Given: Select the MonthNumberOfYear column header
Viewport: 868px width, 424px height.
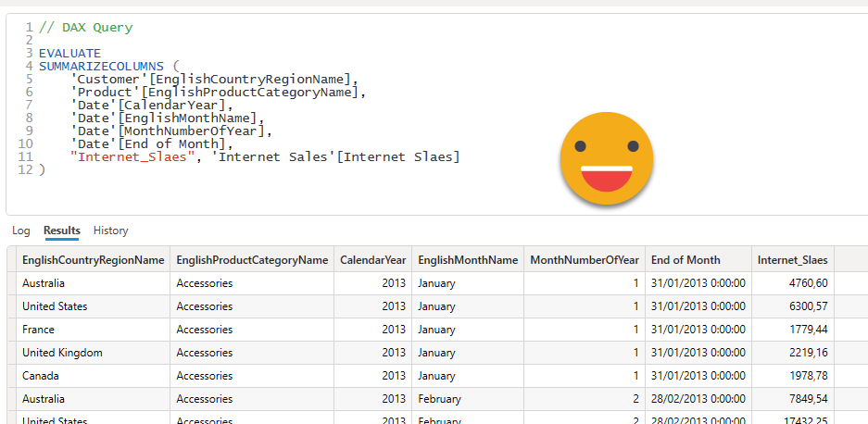Looking at the screenshot, I should coord(585,260).
